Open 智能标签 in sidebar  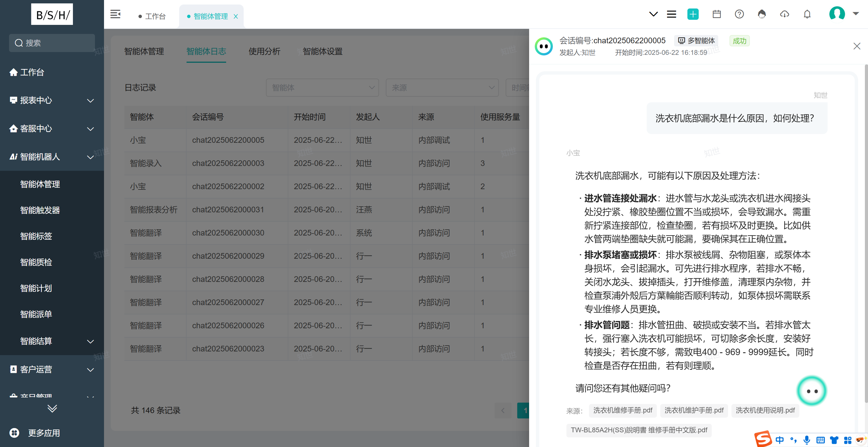(x=36, y=236)
